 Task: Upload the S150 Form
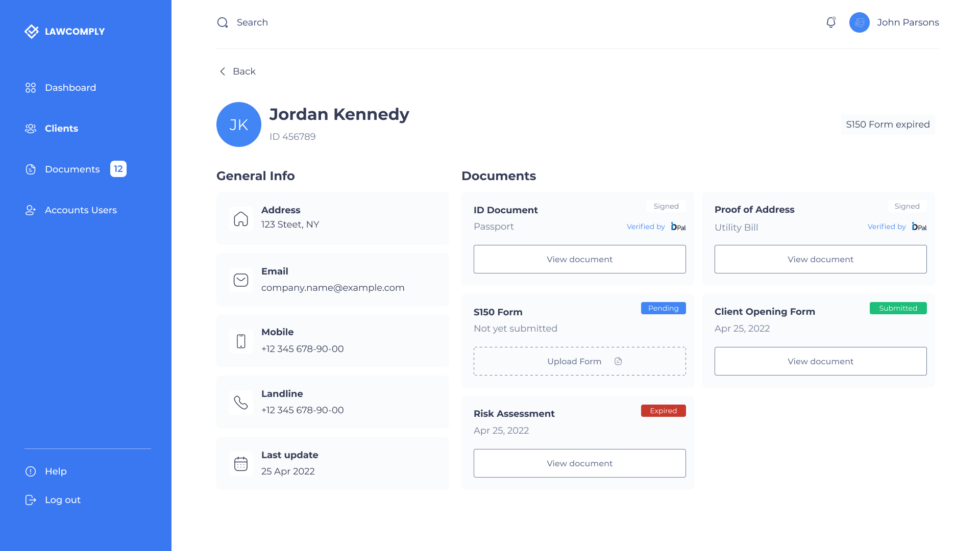(x=579, y=361)
